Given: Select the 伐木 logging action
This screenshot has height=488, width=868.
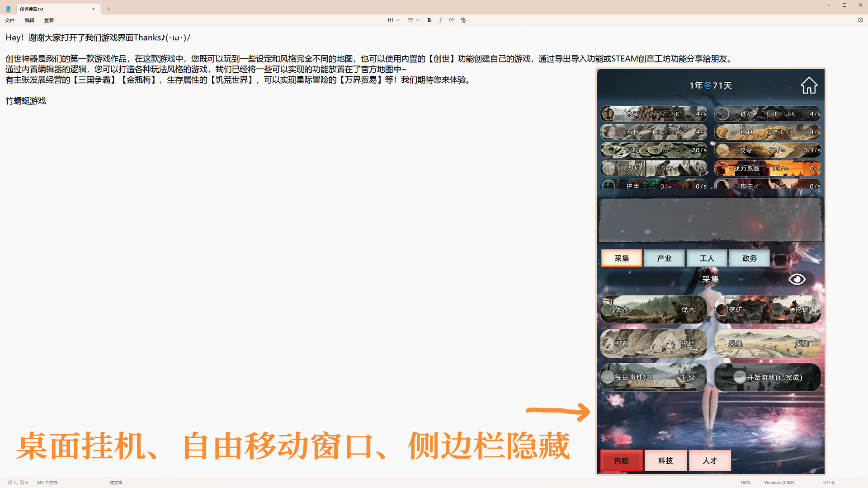Looking at the screenshot, I should click(x=653, y=310).
